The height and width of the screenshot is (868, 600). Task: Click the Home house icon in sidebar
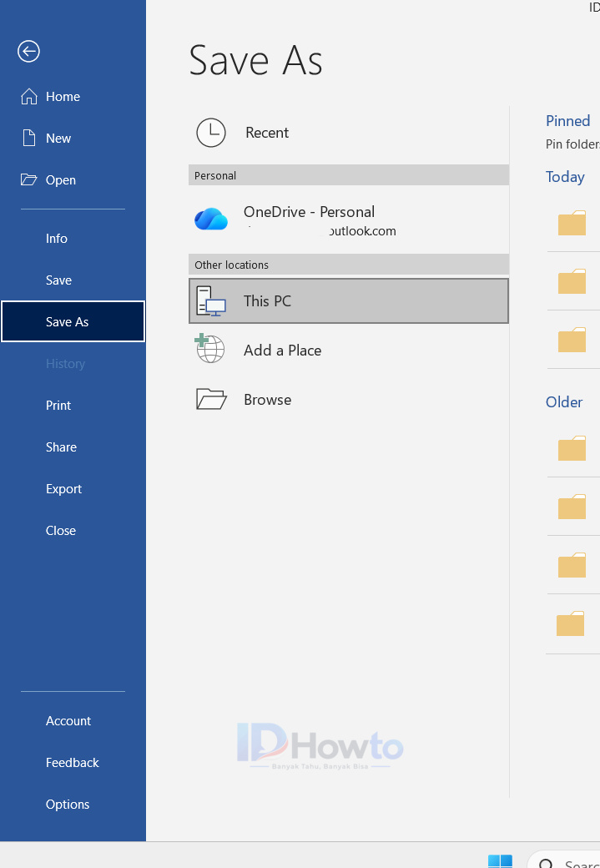pyautogui.click(x=28, y=97)
